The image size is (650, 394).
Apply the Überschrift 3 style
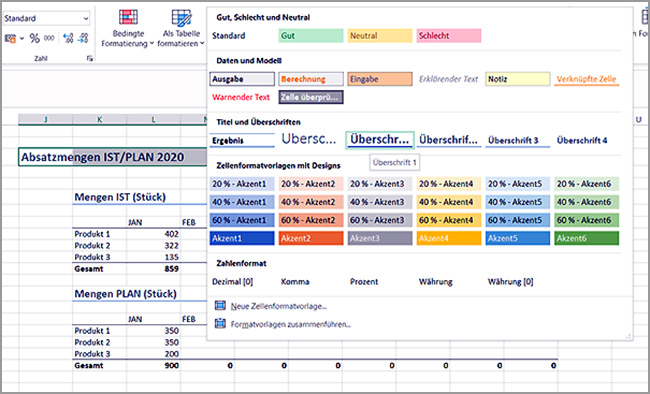[x=517, y=140]
